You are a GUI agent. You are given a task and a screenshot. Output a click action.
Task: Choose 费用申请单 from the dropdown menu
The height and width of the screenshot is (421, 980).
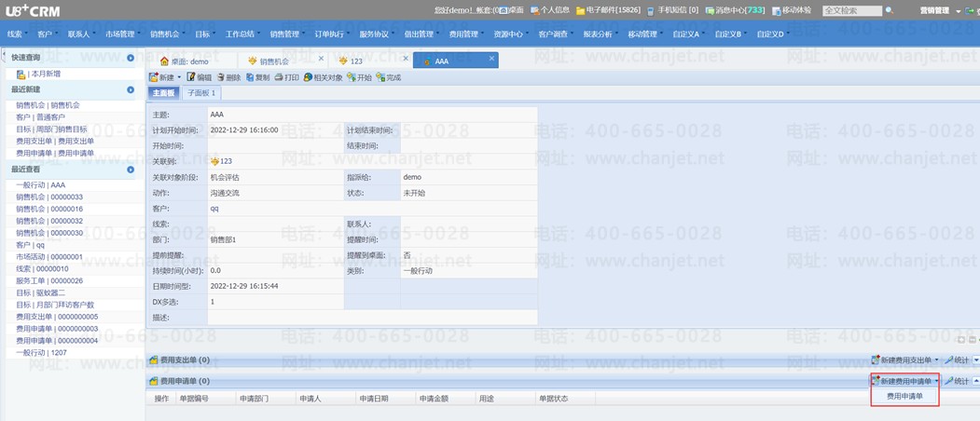[x=904, y=396]
